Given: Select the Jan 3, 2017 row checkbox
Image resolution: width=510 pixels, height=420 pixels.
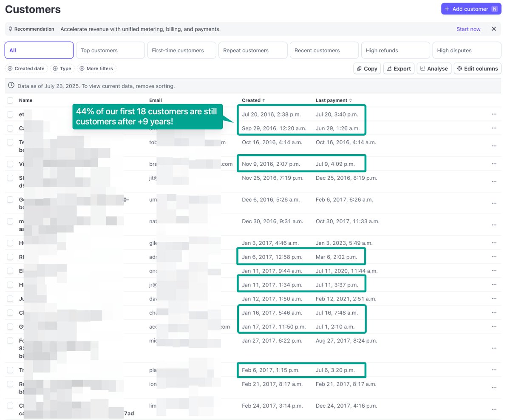Looking at the screenshot, I should [10, 243].
